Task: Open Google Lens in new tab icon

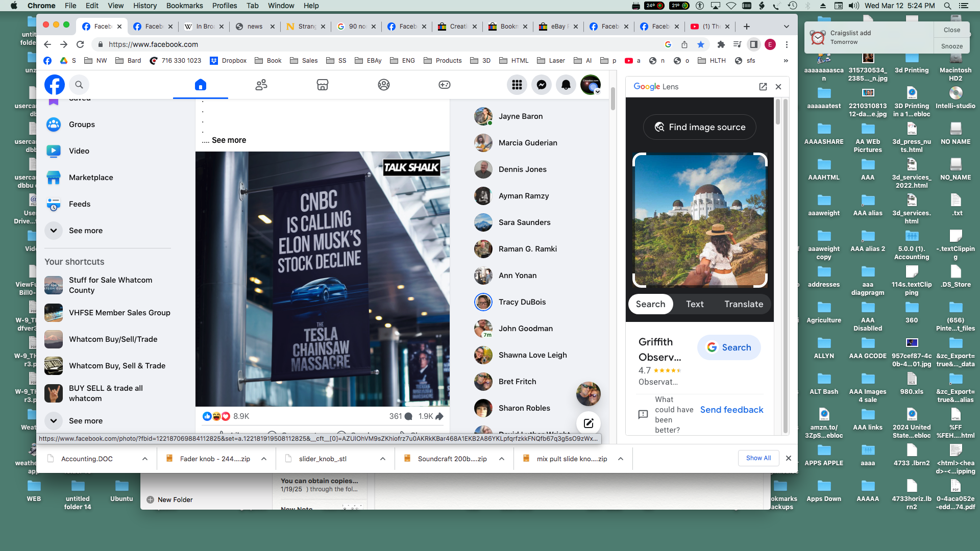Action: point(763,87)
